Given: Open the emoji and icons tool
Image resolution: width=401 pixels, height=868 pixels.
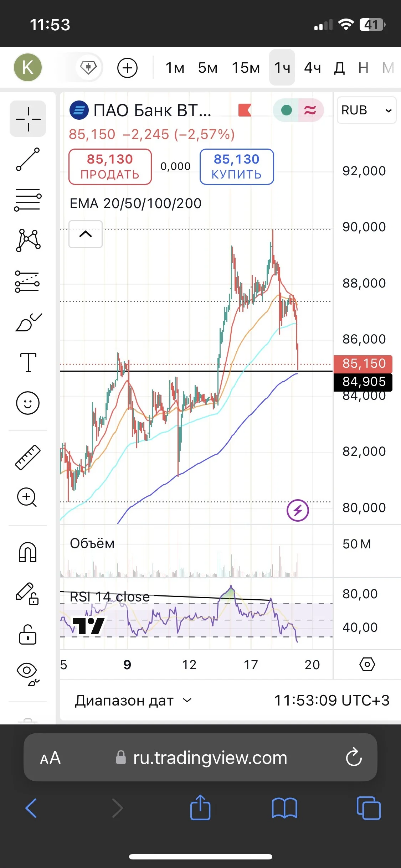Looking at the screenshot, I should [28, 403].
